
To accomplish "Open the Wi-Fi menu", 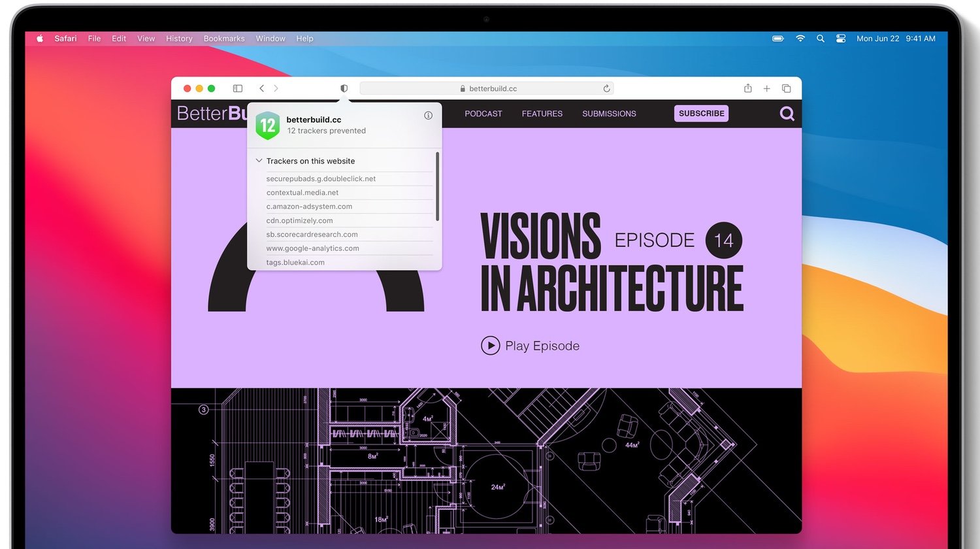I will [x=800, y=39].
